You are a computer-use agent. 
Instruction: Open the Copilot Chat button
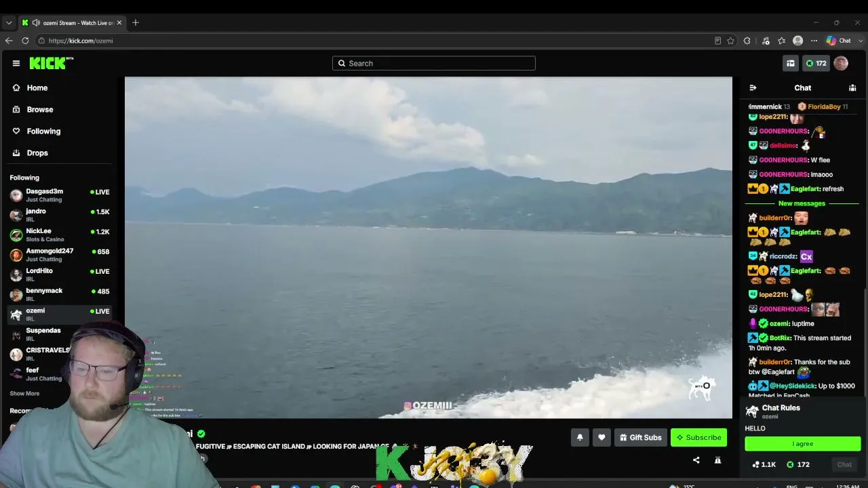coord(838,41)
